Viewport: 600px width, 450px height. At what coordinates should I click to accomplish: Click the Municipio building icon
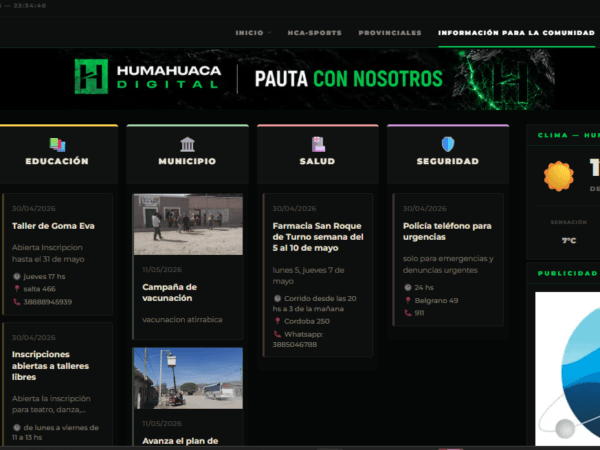click(x=188, y=145)
